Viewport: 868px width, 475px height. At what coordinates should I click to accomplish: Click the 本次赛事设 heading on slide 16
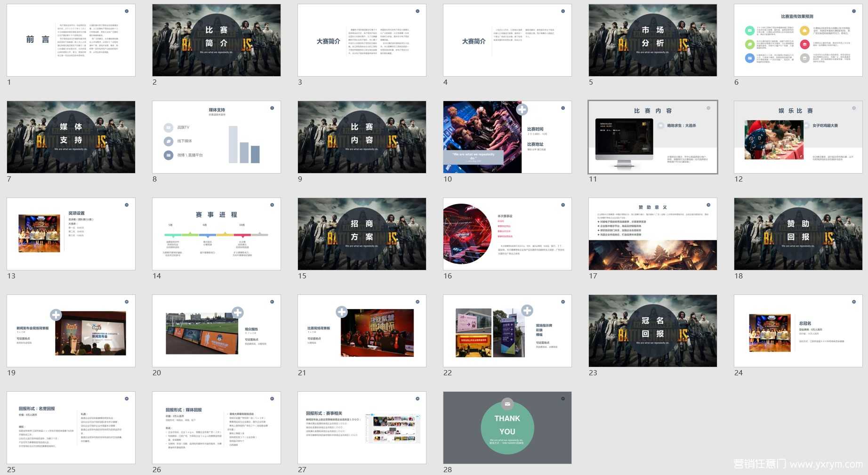pyautogui.click(x=505, y=216)
